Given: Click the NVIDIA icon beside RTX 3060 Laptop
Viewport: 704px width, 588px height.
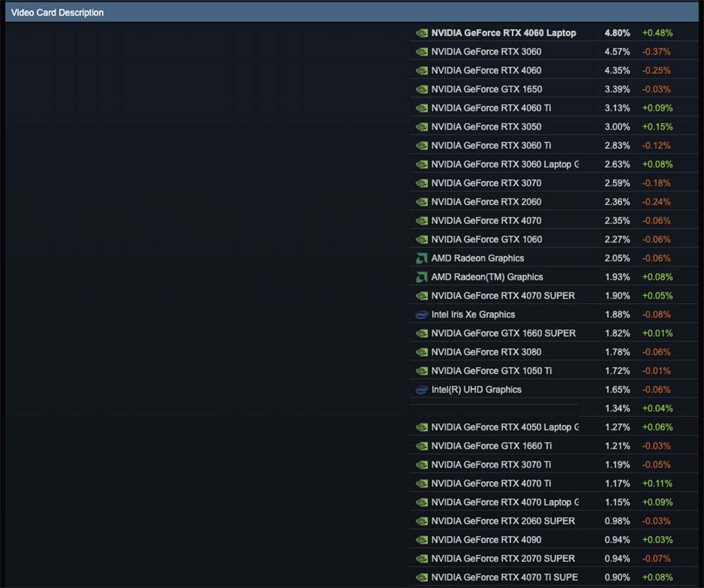Looking at the screenshot, I should pos(422,165).
